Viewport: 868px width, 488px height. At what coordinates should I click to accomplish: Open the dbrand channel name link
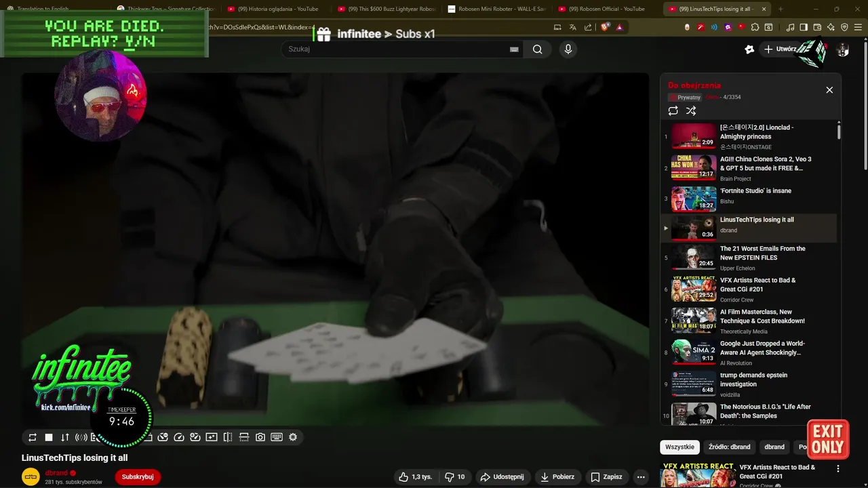tap(56, 473)
